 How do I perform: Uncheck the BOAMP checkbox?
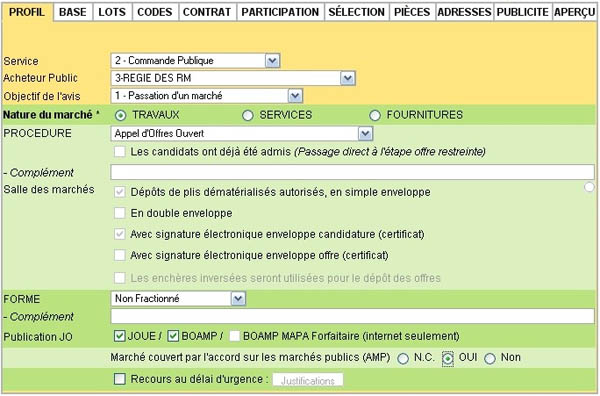tap(173, 336)
